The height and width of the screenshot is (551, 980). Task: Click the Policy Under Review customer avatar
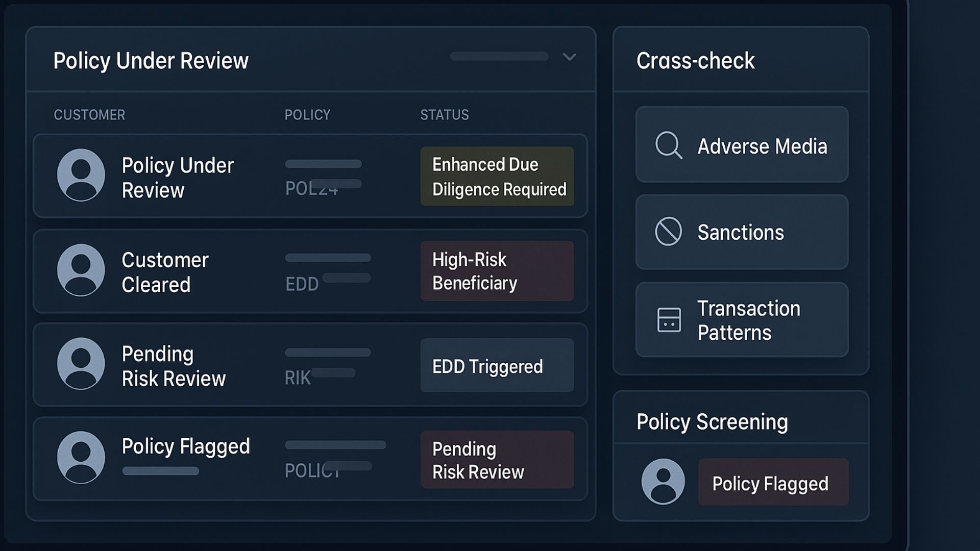tap(81, 175)
